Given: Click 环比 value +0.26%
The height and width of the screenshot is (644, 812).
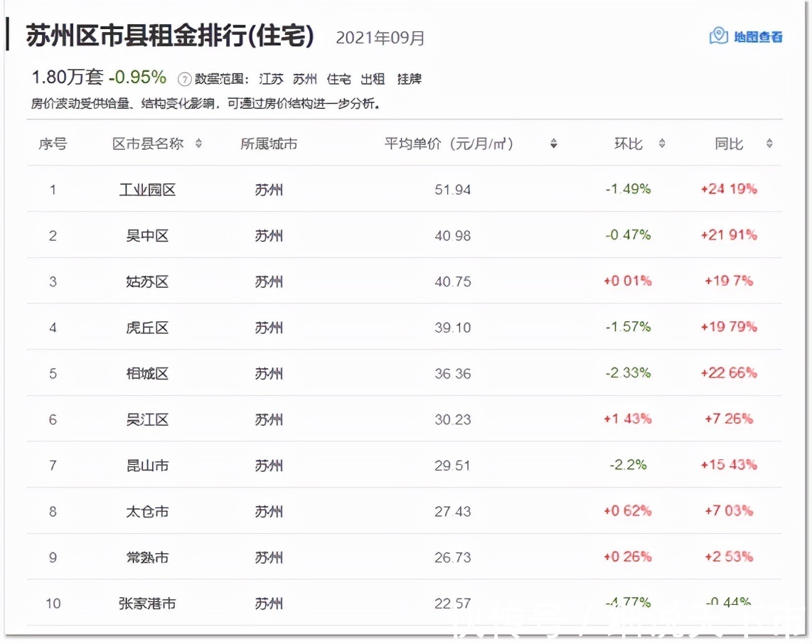Looking at the screenshot, I should point(628,557).
